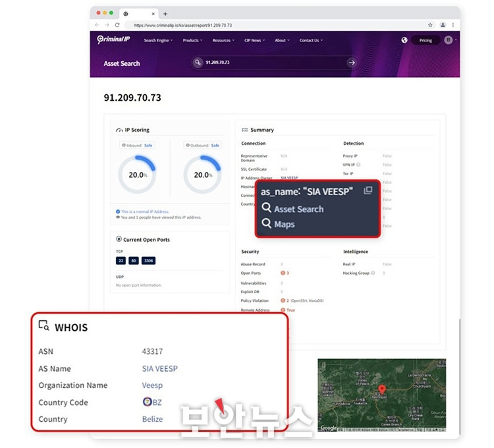
Task: Open the SIA VEESP AS Name link
Action: 160,368
